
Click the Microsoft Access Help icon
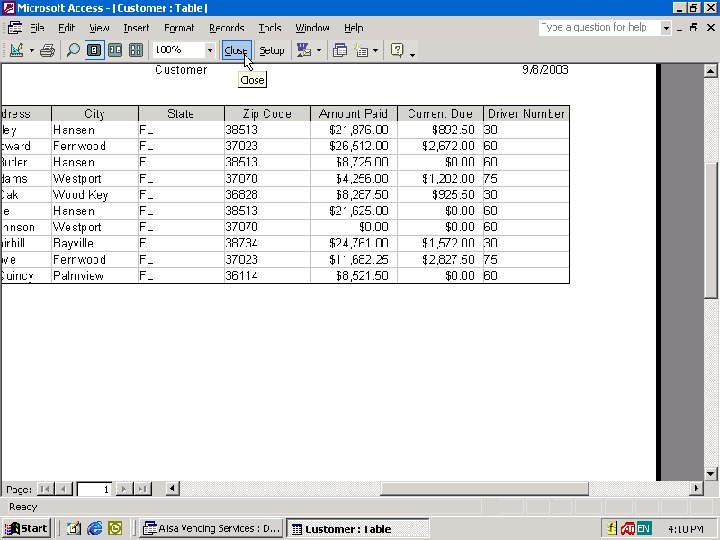coord(397,50)
